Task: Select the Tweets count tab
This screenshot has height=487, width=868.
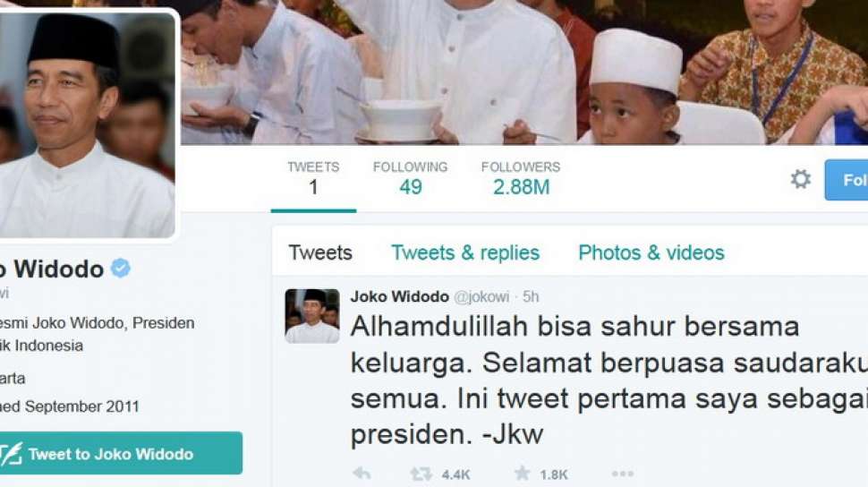Action: [x=313, y=179]
